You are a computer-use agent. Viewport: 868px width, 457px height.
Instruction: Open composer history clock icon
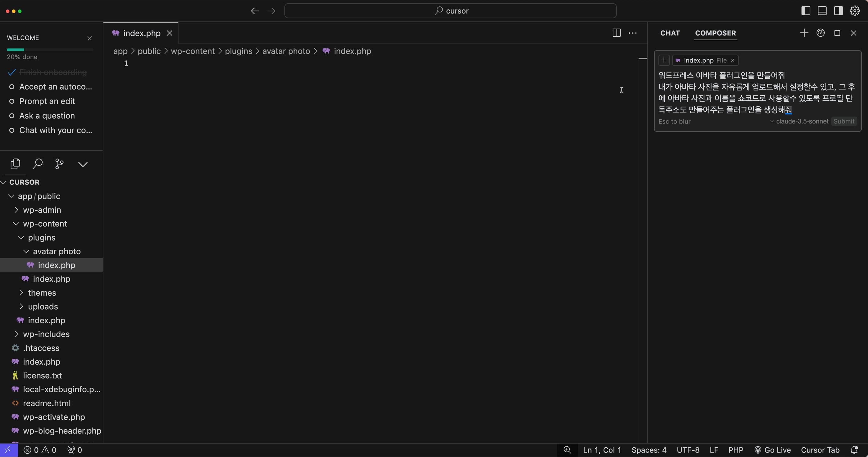pos(821,33)
